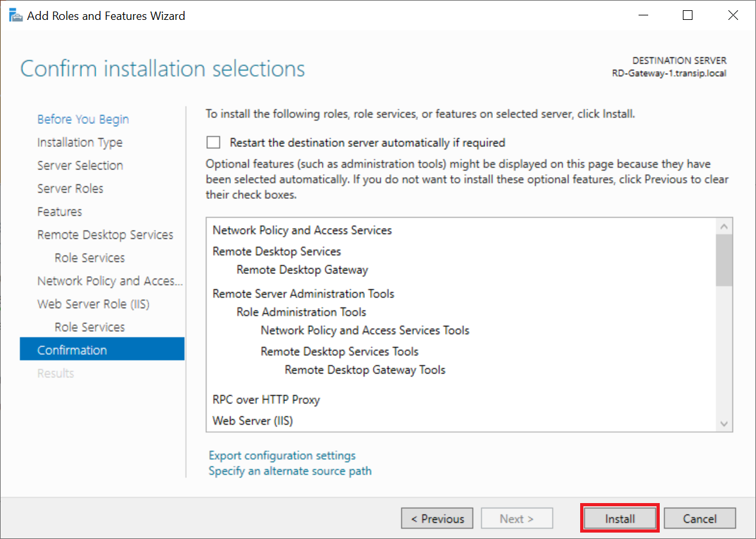Viewport: 756px width, 539px height.
Task: Select Remote Desktop Services in sidebar
Action: (105, 235)
